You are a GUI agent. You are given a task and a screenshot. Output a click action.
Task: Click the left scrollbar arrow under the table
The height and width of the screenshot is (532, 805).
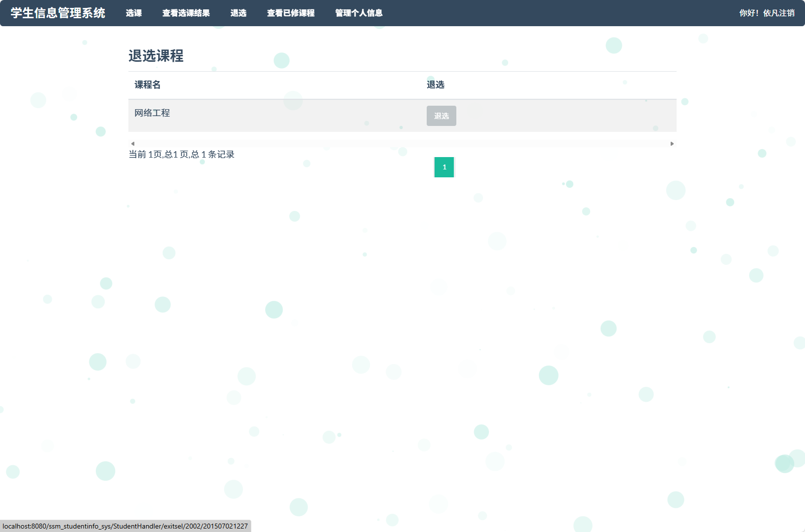tap(132, 143)
